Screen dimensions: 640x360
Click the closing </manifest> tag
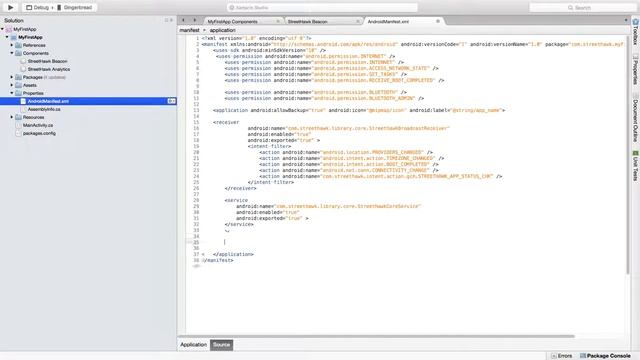(x=218, y=260)
